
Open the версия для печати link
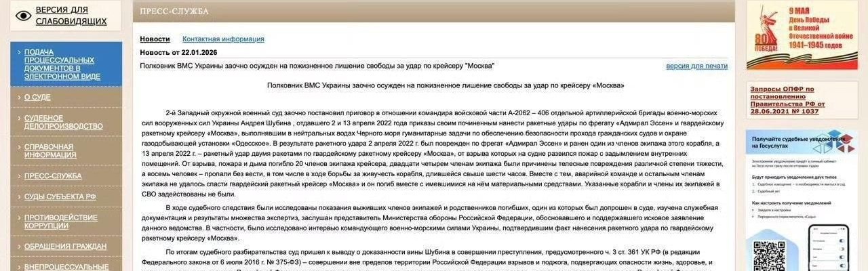tap(696, 66)
